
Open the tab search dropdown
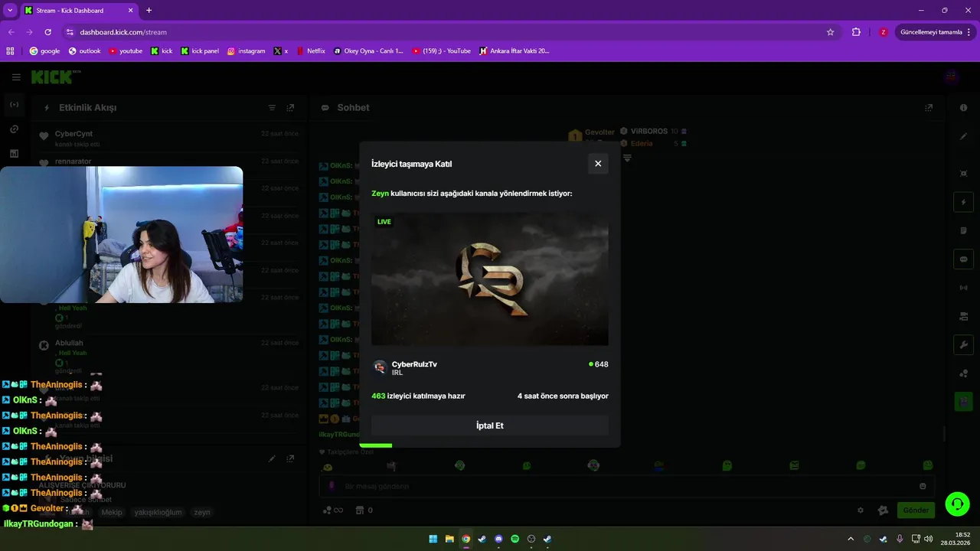pyautogui.click(x=10, y=11)
